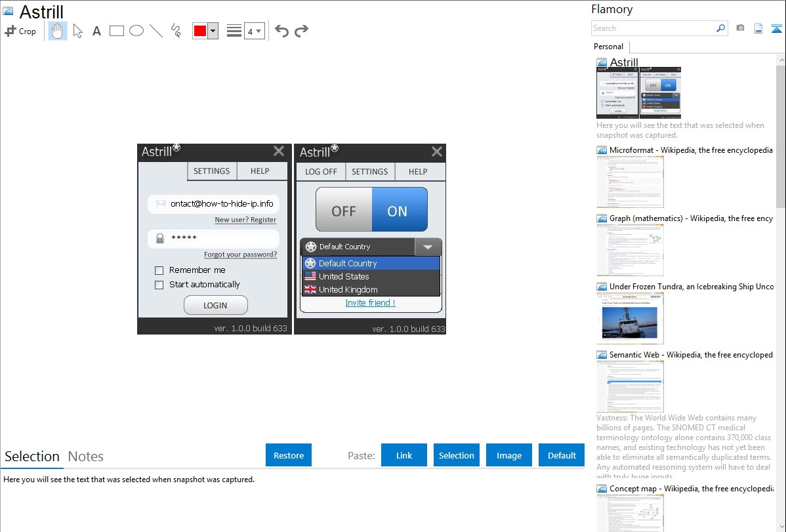This screenshot has height=532, width=786.
Task: Select the Personal tab
Action: point(609,47)
